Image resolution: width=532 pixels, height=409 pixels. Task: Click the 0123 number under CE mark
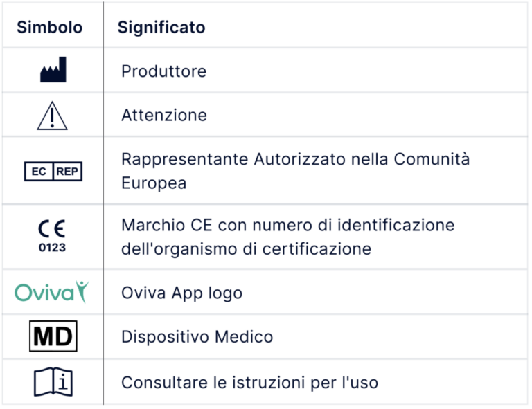pos(52,247)
